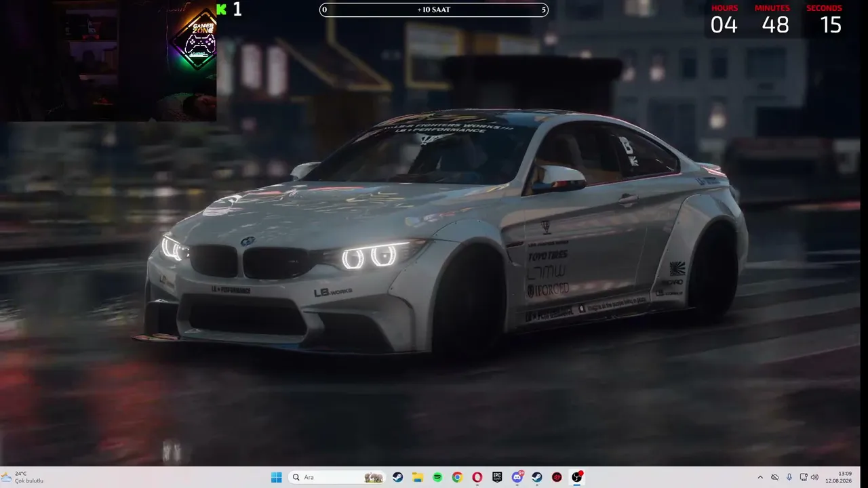The image size is (868, 488).
Task: Click the taskbar search box labeled Ara
Action: pos(338,477)
